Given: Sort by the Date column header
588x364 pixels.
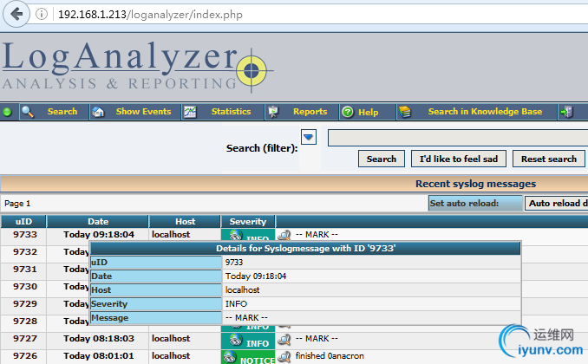Looking at the screenshot, I should pos(98,222).
